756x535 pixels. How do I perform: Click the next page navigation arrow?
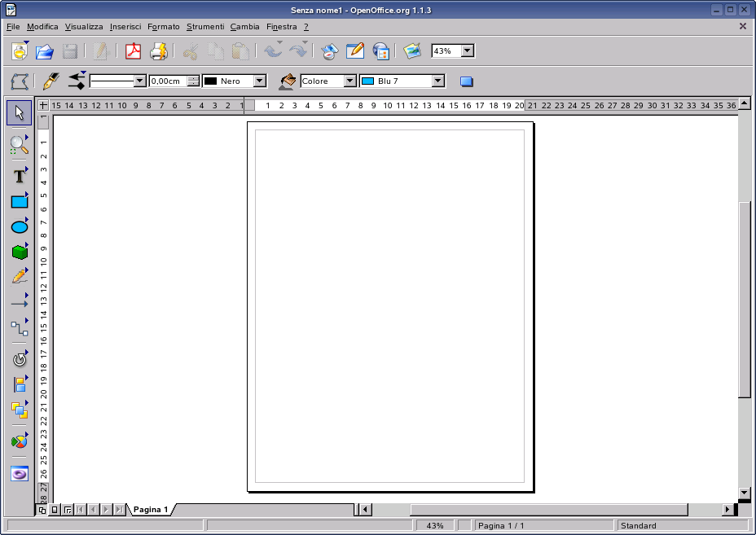(105, 509)
